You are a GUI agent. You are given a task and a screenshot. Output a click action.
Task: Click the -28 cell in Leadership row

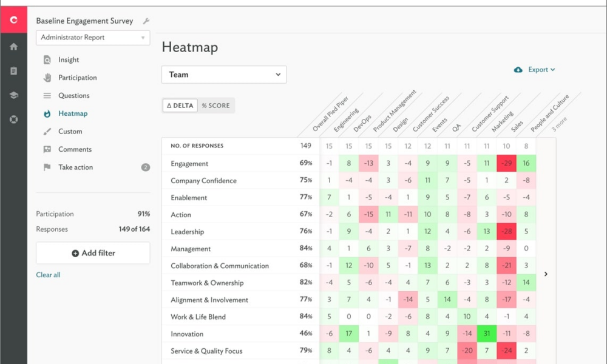(x=506, y=231)
